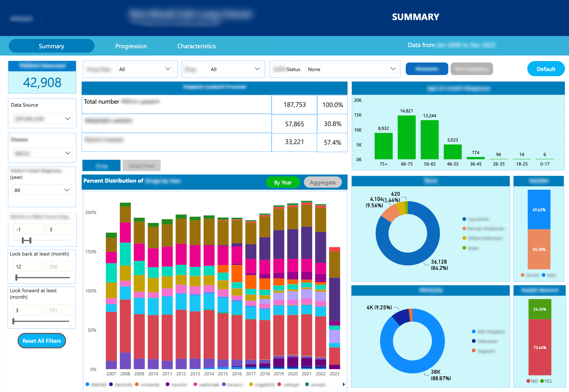
Task: Expand the initial diagnosis year dropdown
Action: pos(42,190)
